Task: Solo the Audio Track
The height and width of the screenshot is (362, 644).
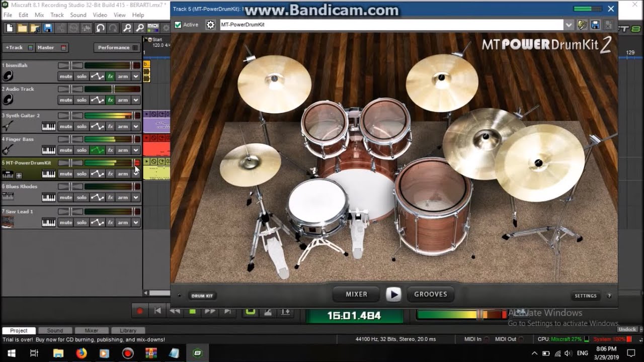Action: 82,100
